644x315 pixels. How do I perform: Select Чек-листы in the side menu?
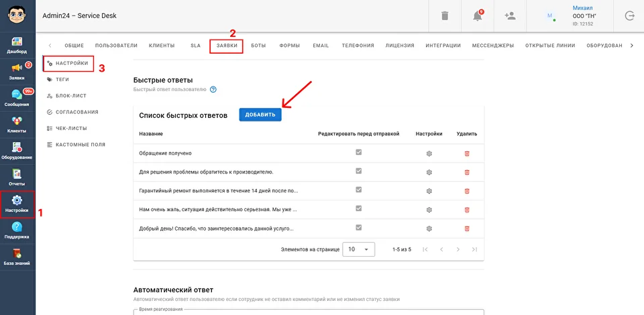click(x=71, y=128)
